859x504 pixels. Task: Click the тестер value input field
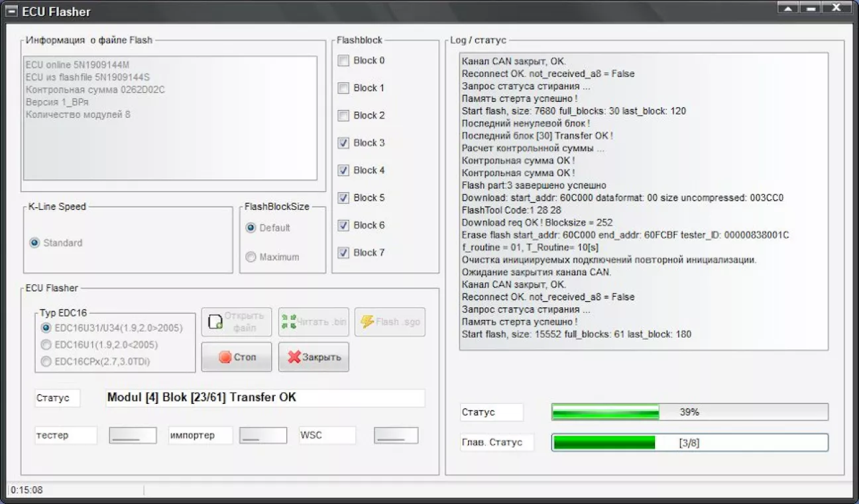pos(133,435)
